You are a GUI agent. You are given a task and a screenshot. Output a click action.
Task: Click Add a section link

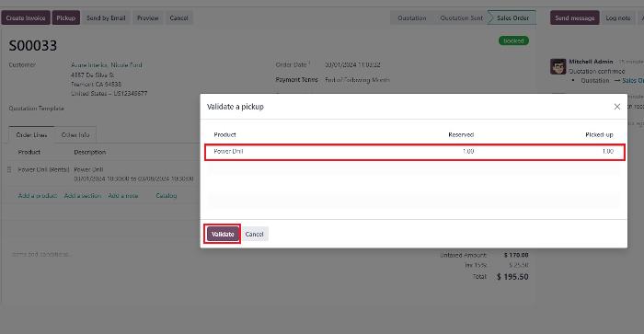pos(83,196)
